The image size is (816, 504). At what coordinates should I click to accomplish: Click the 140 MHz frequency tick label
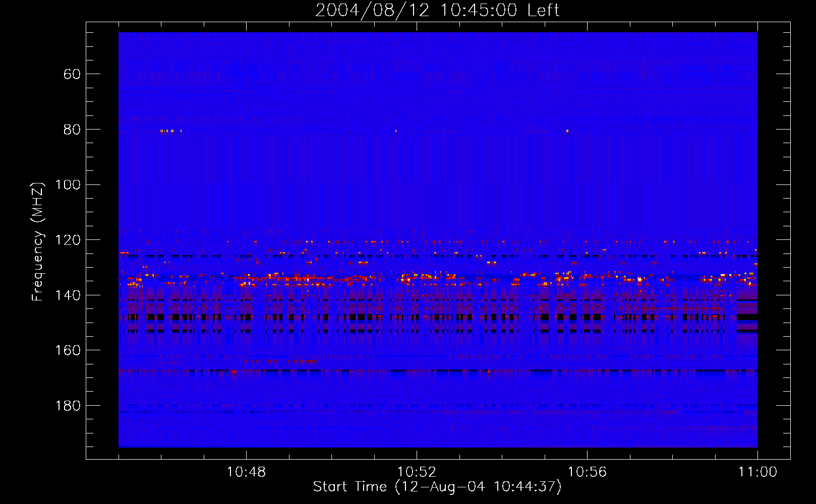[68, 295]
